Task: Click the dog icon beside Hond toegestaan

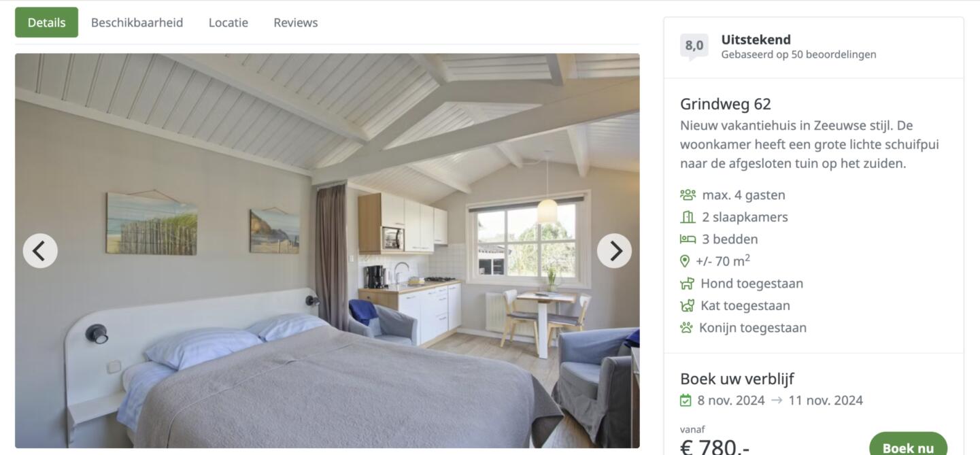Action: click(x=687, y=284)
